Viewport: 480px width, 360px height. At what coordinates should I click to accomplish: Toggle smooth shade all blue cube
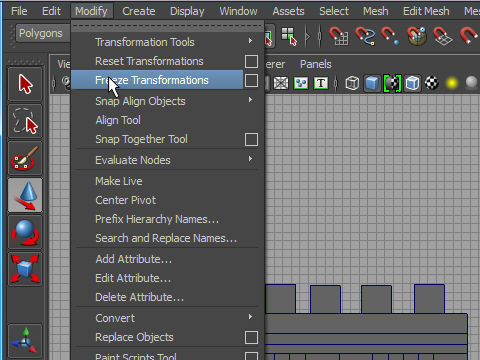click(x=372, y=83)
